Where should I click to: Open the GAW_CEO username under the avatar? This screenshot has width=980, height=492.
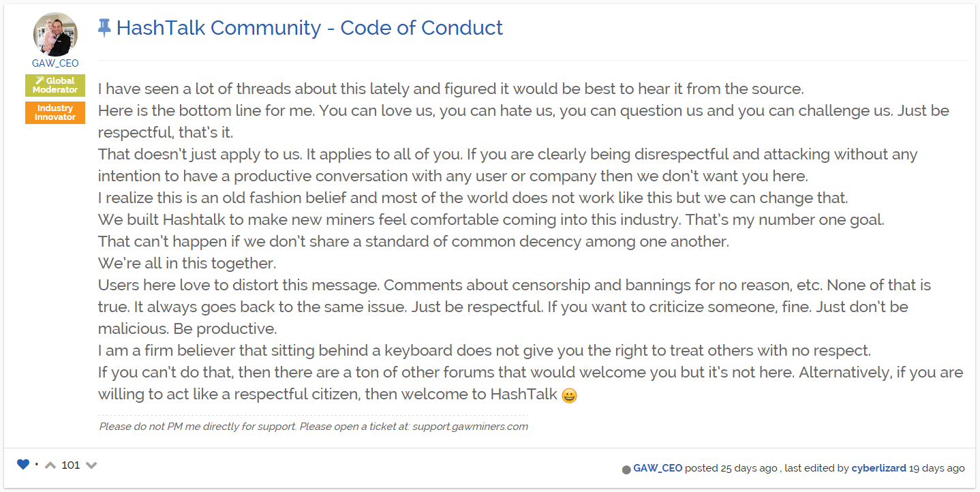pos(55,63)
